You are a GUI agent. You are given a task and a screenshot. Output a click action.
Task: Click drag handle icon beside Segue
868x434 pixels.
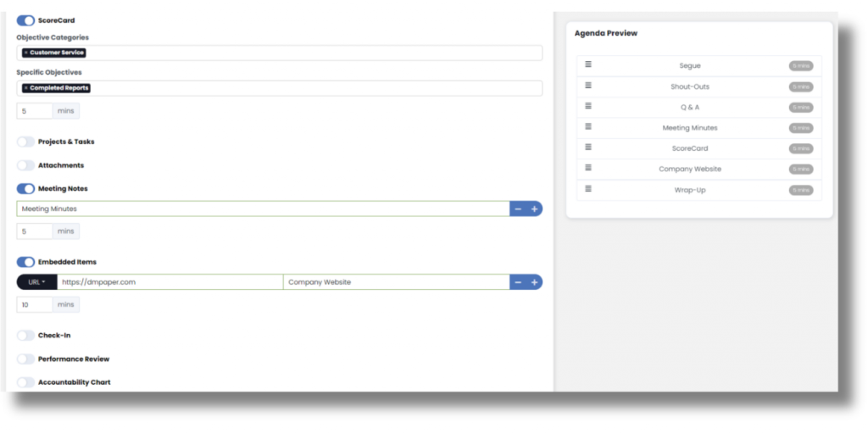coord(588,65)
